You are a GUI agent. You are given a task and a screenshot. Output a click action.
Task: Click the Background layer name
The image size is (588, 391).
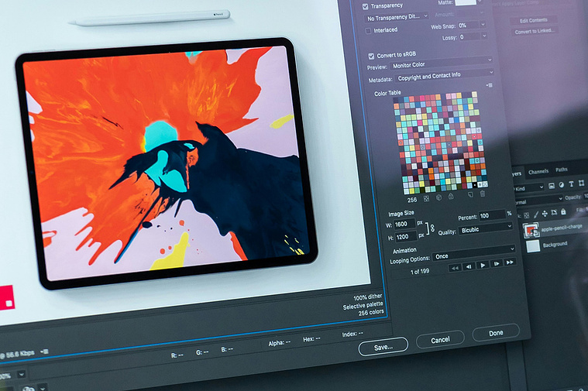[555, 245]
